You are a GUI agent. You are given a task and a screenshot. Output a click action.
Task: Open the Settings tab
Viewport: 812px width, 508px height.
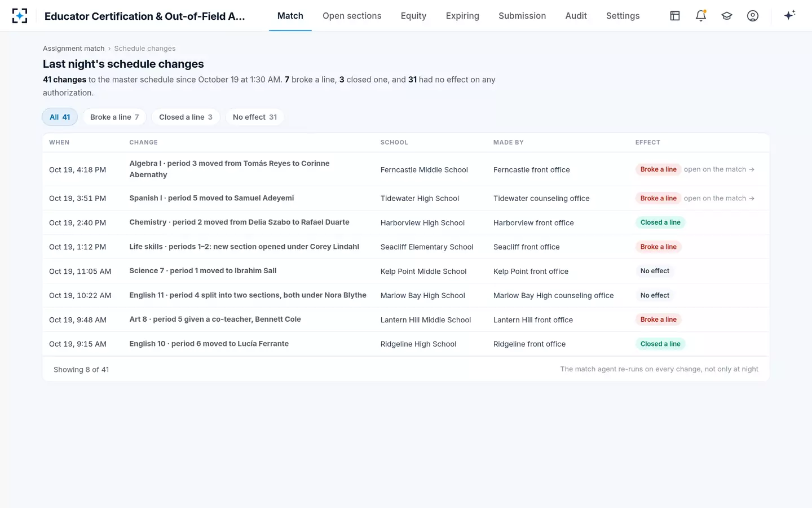click(623, 16)
